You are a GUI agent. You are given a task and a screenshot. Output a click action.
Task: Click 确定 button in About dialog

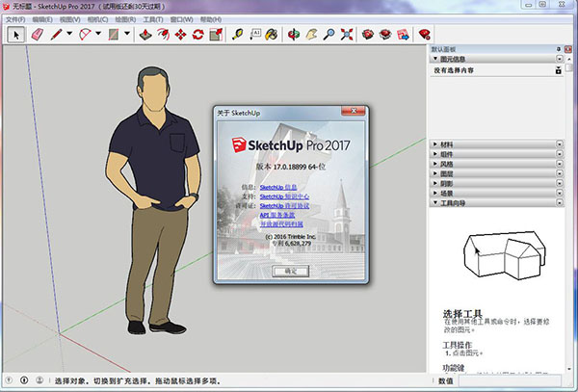291,271
